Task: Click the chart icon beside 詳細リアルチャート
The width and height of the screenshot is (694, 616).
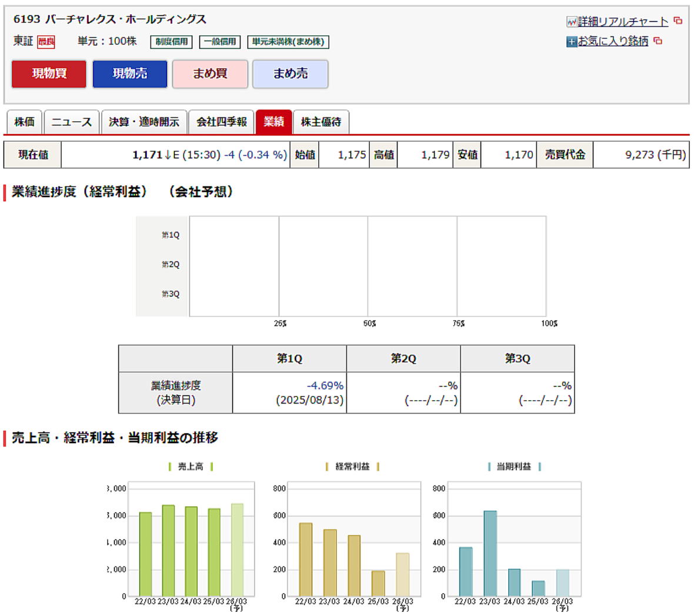Action: 572,21
